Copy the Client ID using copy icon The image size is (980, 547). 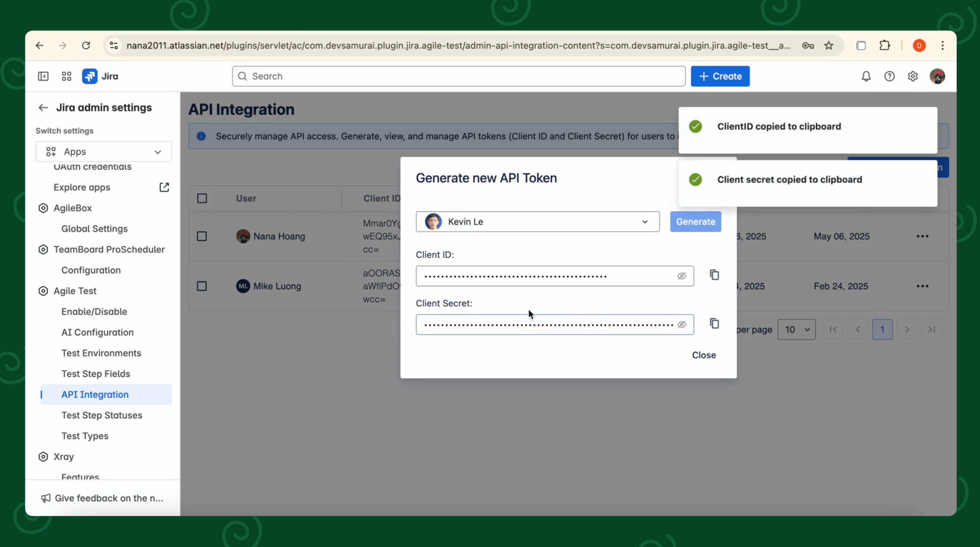(714, 275)
